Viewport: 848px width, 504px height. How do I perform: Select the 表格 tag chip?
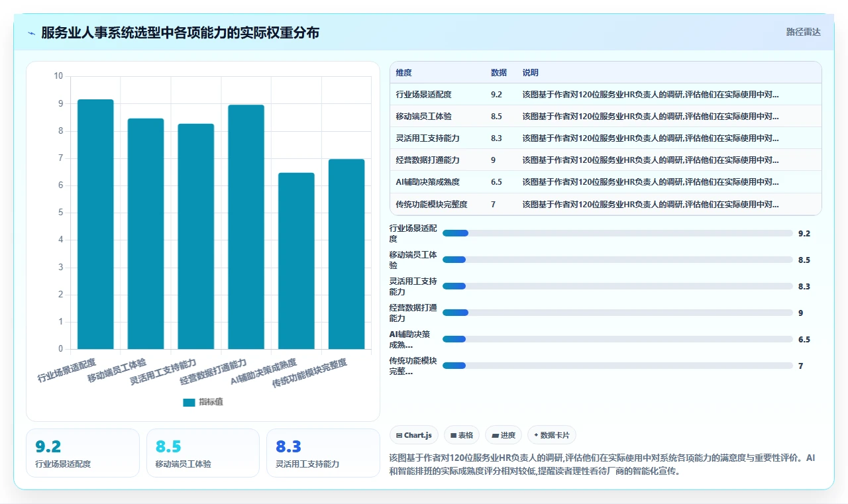[462, 435]
